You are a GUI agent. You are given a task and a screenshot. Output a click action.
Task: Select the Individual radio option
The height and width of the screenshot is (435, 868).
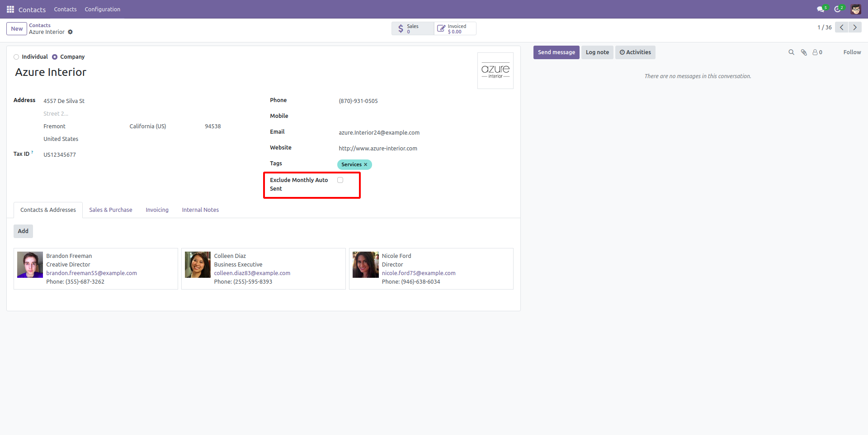click(x=16, y=57)
